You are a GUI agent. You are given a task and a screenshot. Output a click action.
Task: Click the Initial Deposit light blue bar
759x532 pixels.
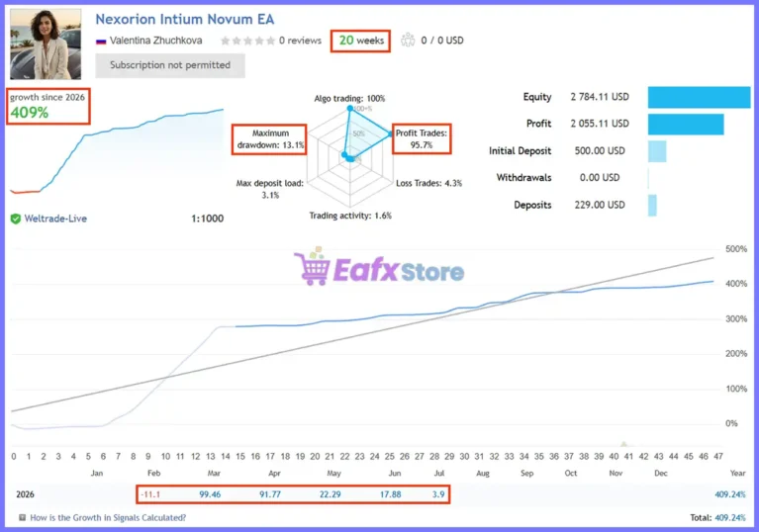pos(657,151)
